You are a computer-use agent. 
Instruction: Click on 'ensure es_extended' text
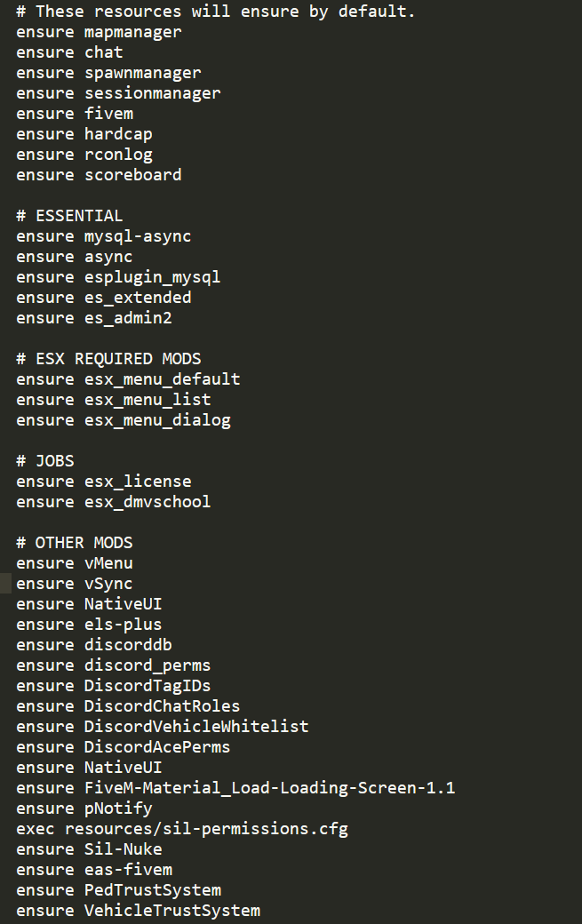[x=104, y=298]
